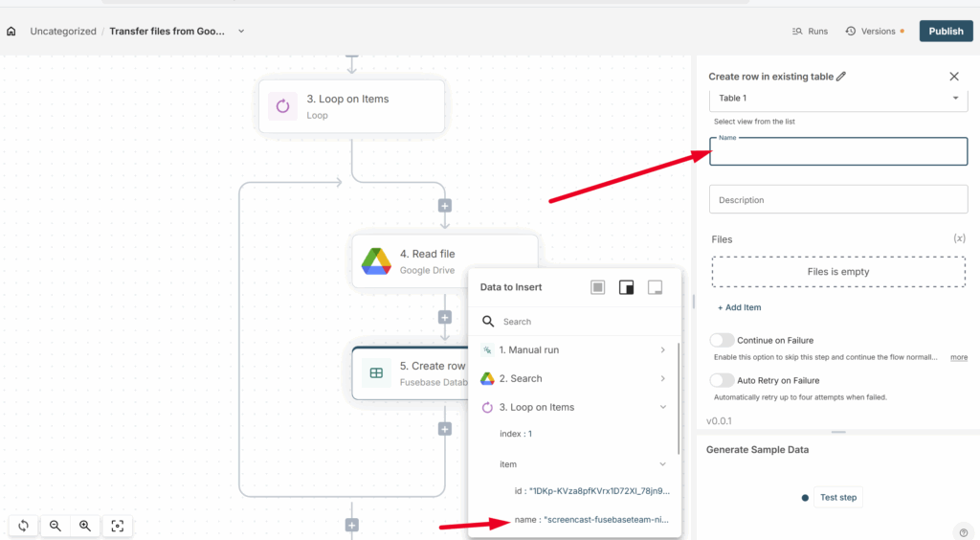Viewport: 980px width, 540px height.
Task: Click the home icon in breadcrumb
Action: (11, 32)
